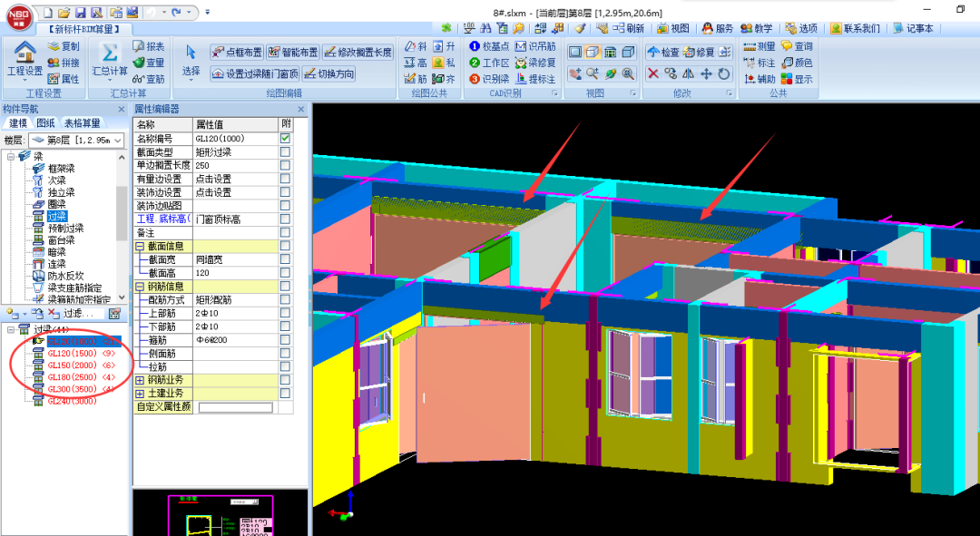Screen dimensions: 980x536
Task: Click the 修复 repair tool
Action: pyautogui.click(x=698, y=52)
